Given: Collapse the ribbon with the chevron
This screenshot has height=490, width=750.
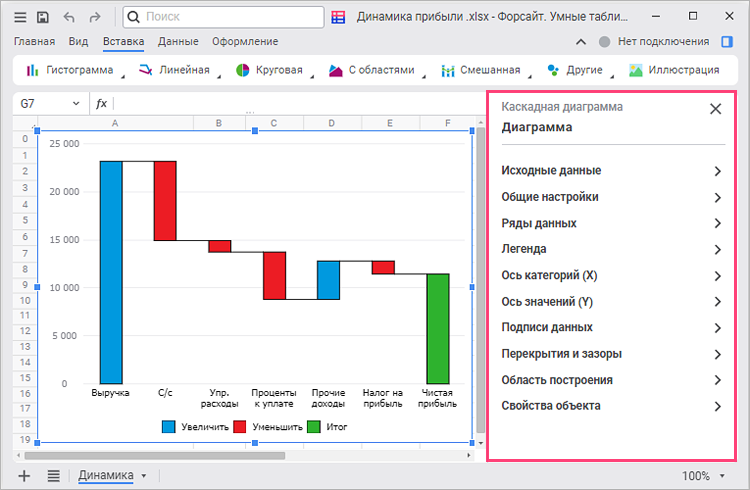Looking at the screenshot, I should (581, 42).
